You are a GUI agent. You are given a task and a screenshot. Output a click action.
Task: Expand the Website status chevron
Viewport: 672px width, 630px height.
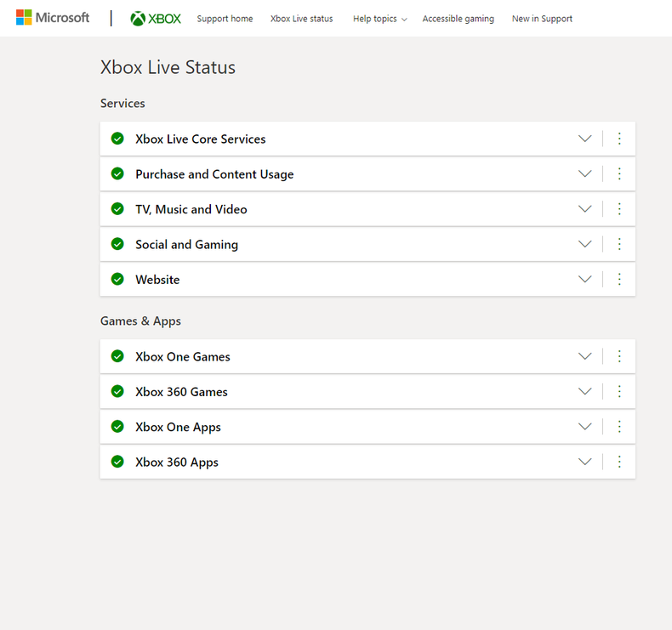[584, 279]
